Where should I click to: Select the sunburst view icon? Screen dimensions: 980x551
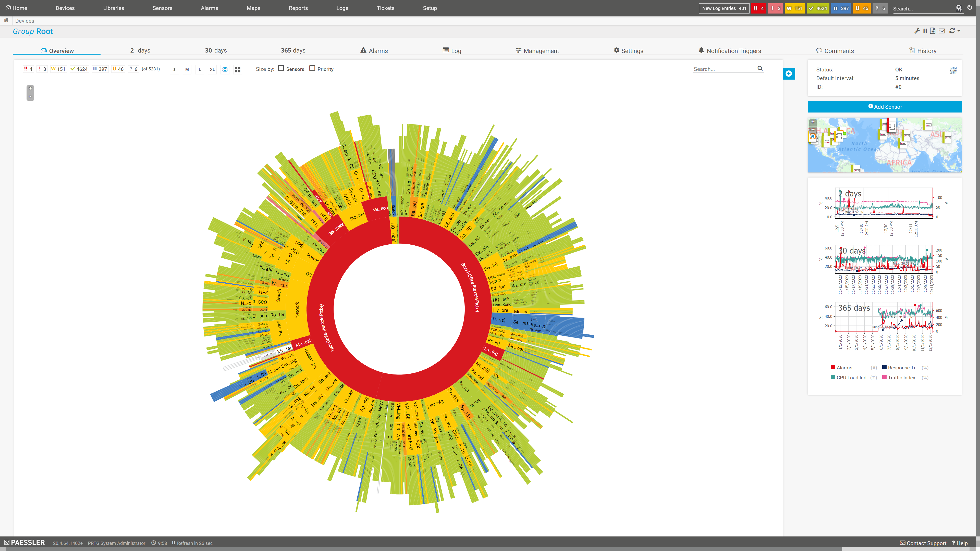[x=225, y=69]
